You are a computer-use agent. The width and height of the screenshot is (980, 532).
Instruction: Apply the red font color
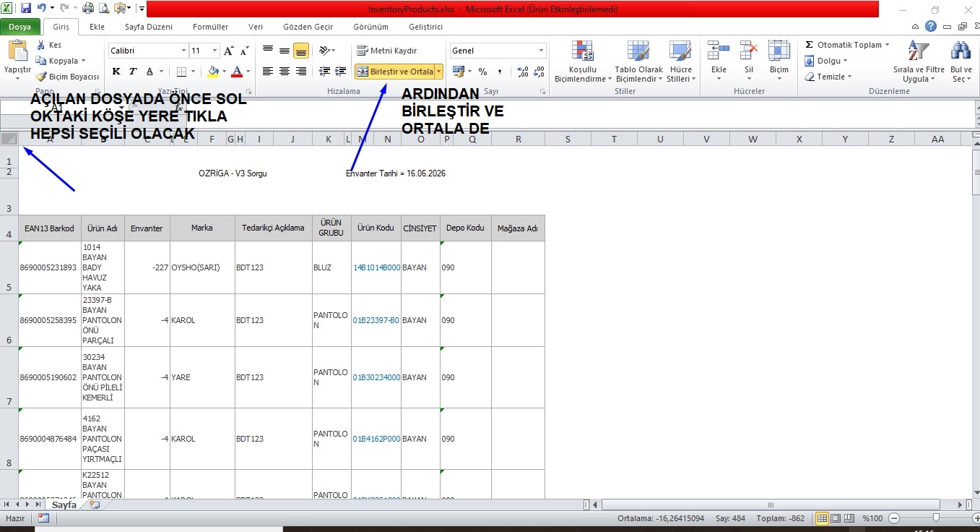pyautogui.click(x=236, y=72)
